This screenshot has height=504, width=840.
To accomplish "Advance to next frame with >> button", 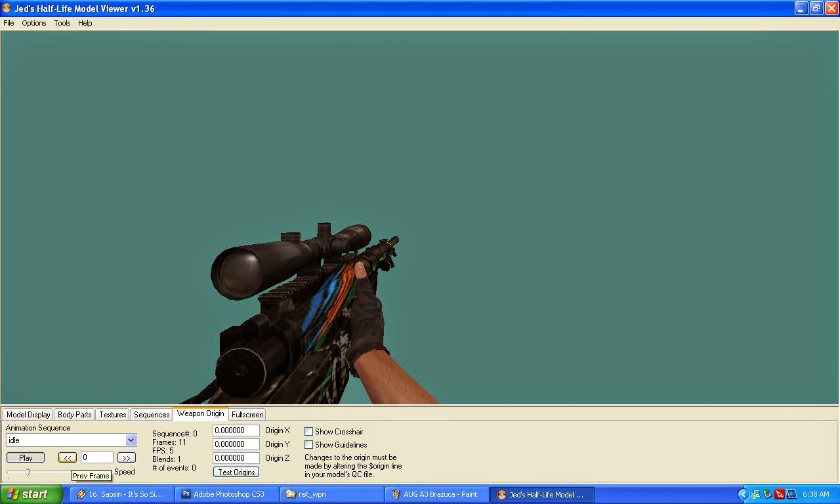I will coord(126,458).
